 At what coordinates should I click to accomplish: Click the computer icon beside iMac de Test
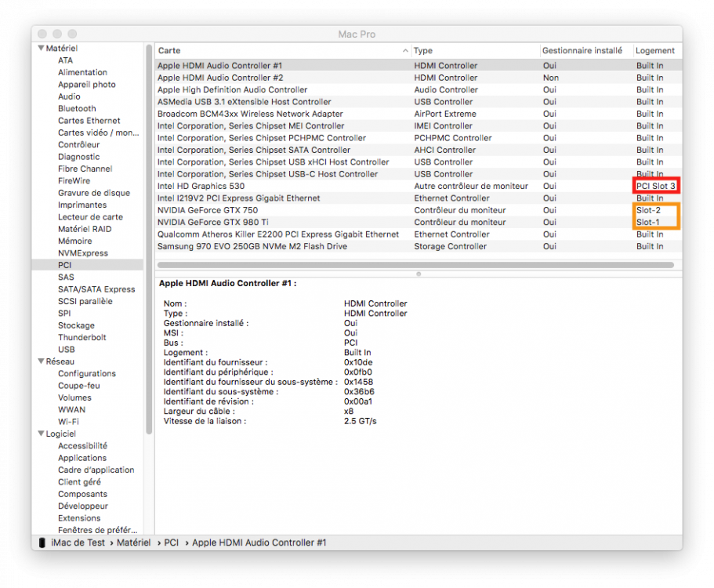click(42, 543)
